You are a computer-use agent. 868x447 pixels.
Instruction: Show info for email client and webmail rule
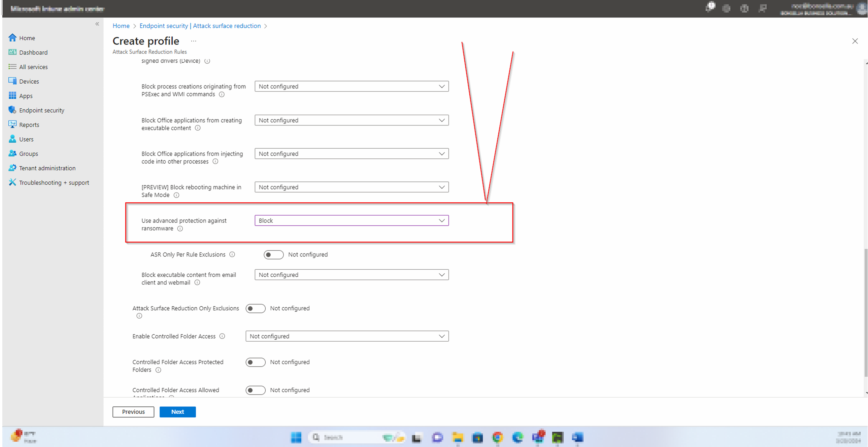tap(197, 283)
